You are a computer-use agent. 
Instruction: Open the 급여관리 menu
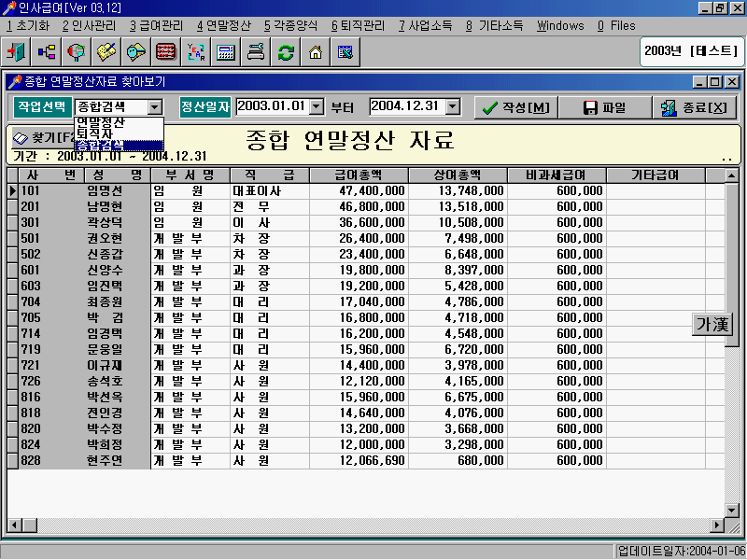(156, 25)
